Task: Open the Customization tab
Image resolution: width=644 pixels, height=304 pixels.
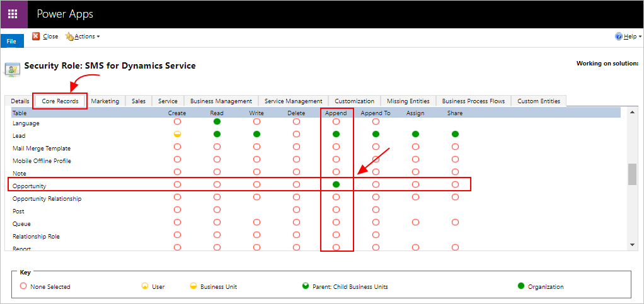Action: [354, 101]
